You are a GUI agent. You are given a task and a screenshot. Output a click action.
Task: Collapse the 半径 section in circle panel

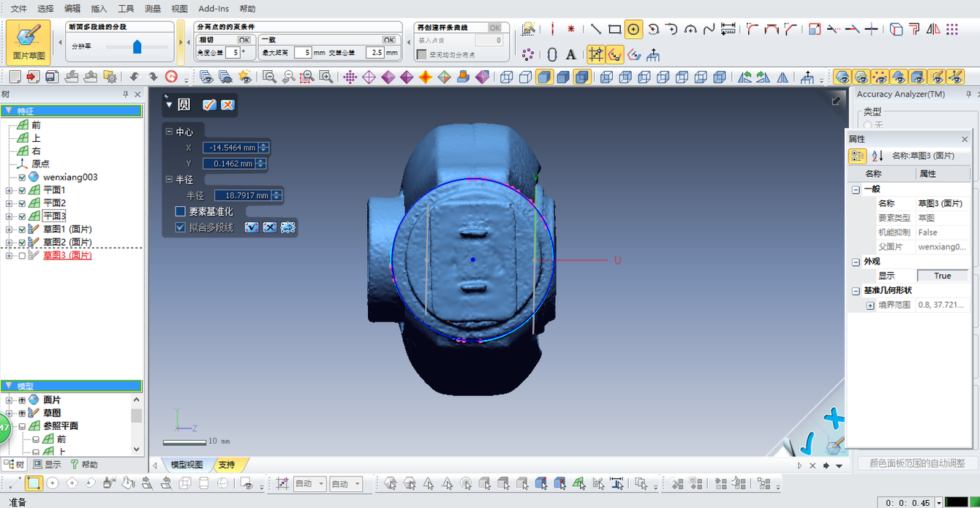[x=170, y=180]
